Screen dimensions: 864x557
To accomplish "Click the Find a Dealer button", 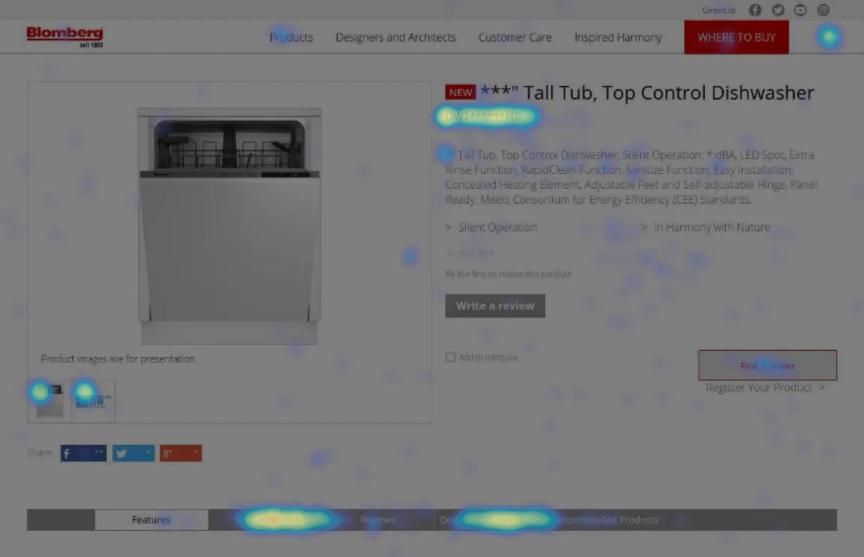I will [767, 365].
